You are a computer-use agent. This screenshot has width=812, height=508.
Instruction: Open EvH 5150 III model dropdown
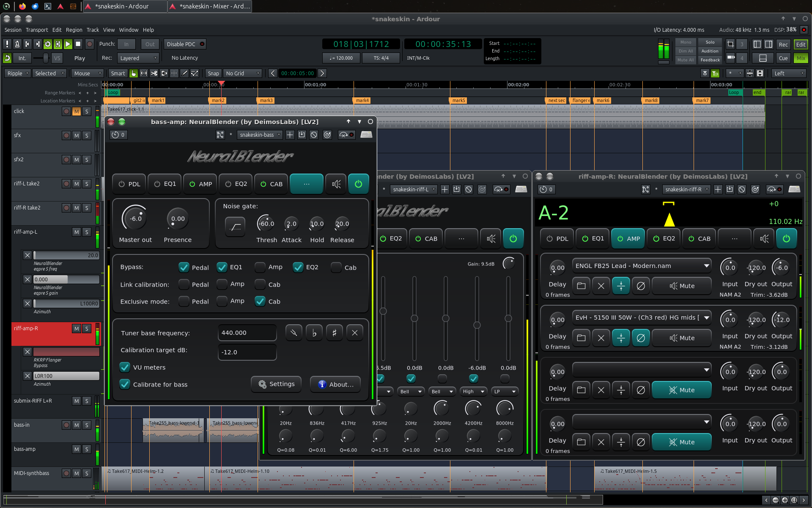coord(642,317)
